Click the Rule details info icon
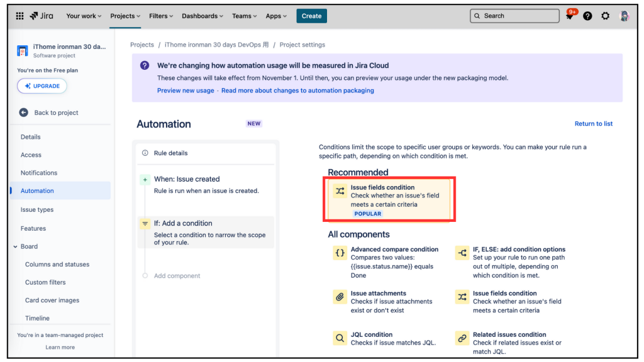644x362 pixels. click(145, 153)
